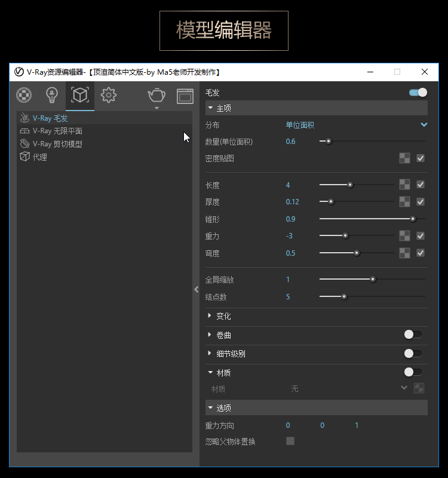The image size is (448, 478).
Task: Click the fur icon beside V-Ray 毛发
Action: click(24, 118)
